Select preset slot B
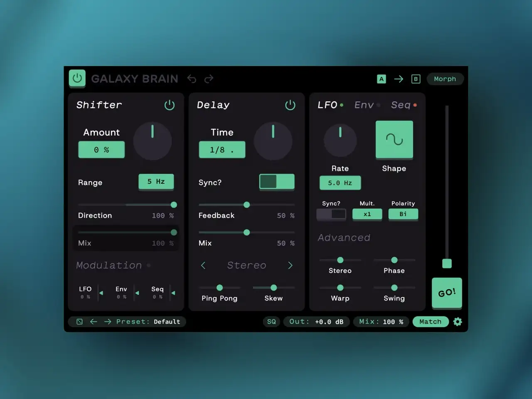 [x=416, y=79]
